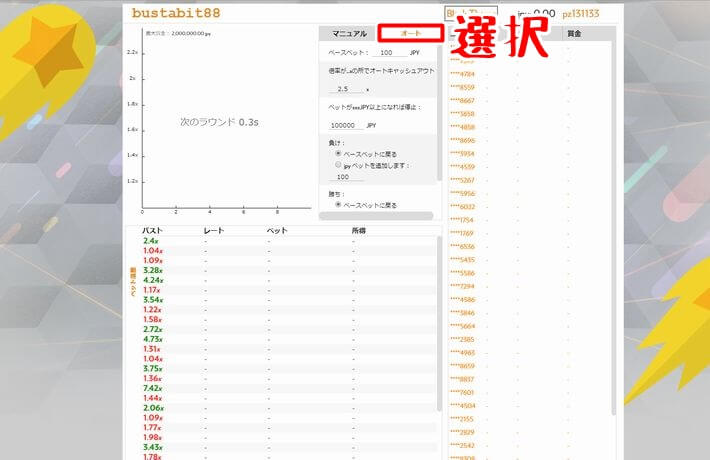The image size is (710, 460).
Task: Select the 2.4x row at top of history
Action: pos(150,241)
